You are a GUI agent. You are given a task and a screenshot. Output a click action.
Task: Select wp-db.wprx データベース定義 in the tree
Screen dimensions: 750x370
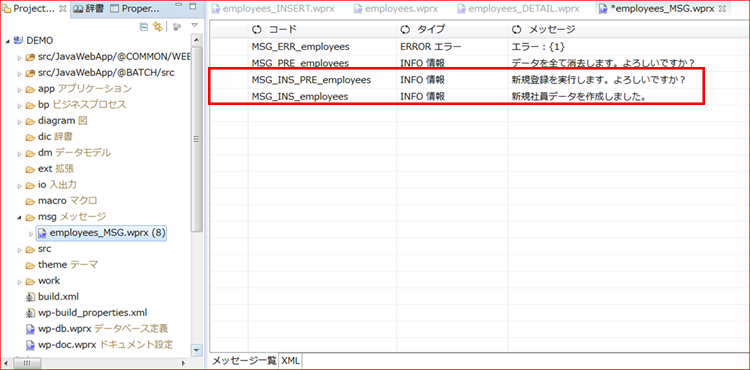tap(103, 329)
